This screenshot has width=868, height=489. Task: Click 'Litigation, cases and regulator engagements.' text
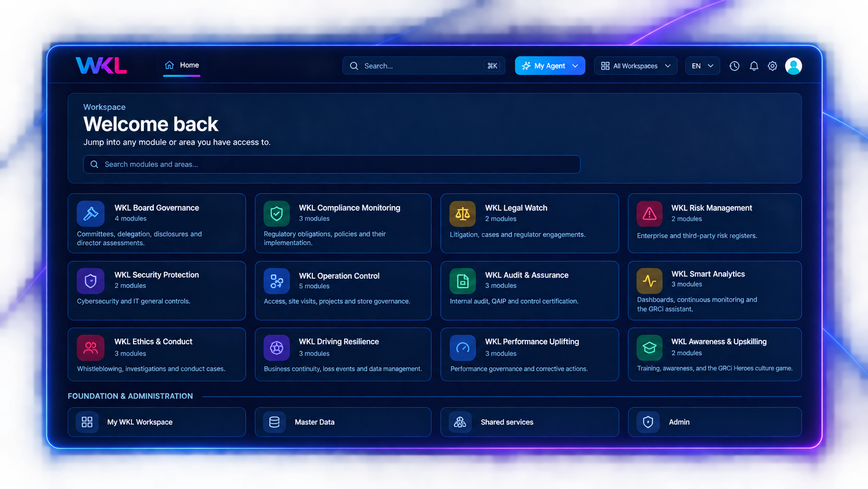tap(518, 235)
